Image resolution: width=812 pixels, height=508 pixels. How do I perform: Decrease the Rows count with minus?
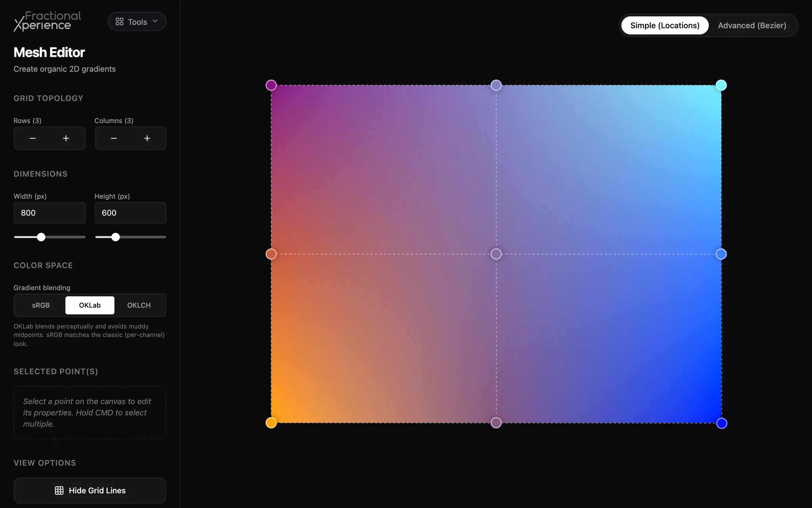[x=32, y=138]
